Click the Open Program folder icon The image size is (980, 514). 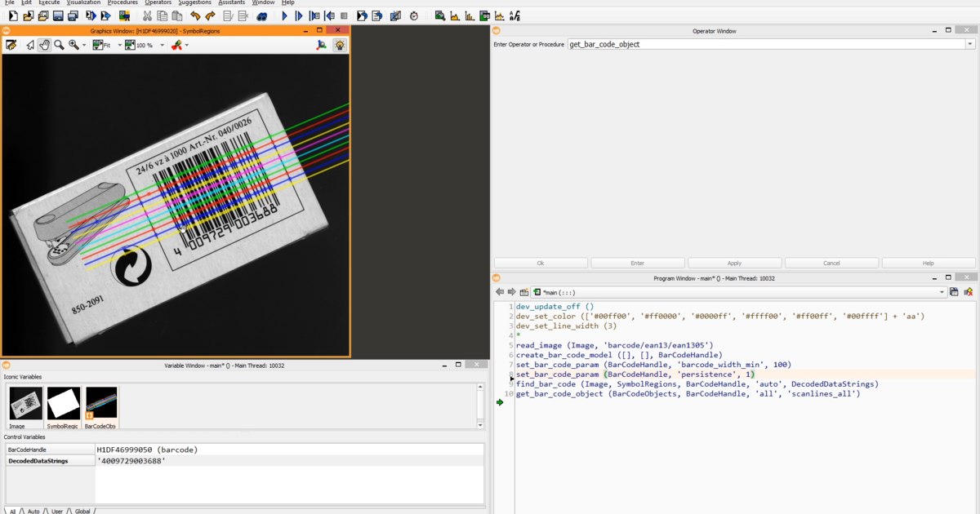point(28,16)
